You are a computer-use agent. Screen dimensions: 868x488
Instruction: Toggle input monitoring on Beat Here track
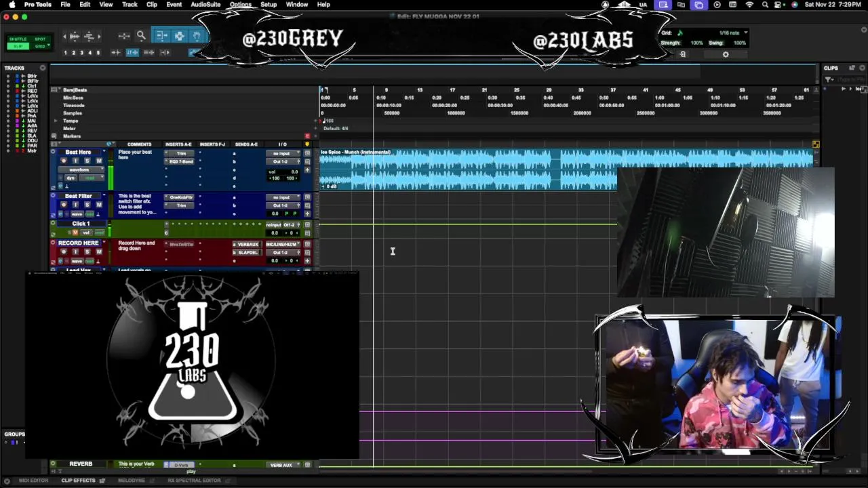75,161
